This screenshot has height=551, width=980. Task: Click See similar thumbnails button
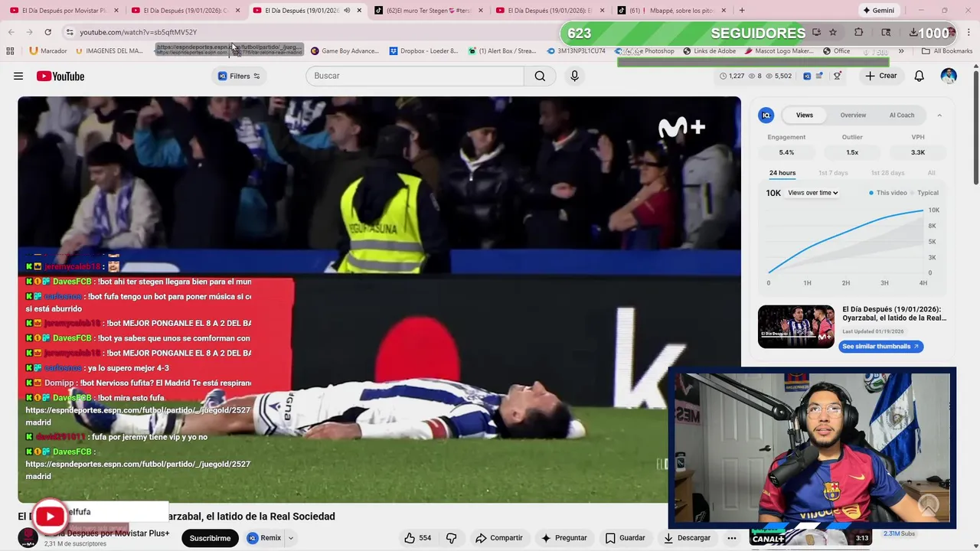881,347
